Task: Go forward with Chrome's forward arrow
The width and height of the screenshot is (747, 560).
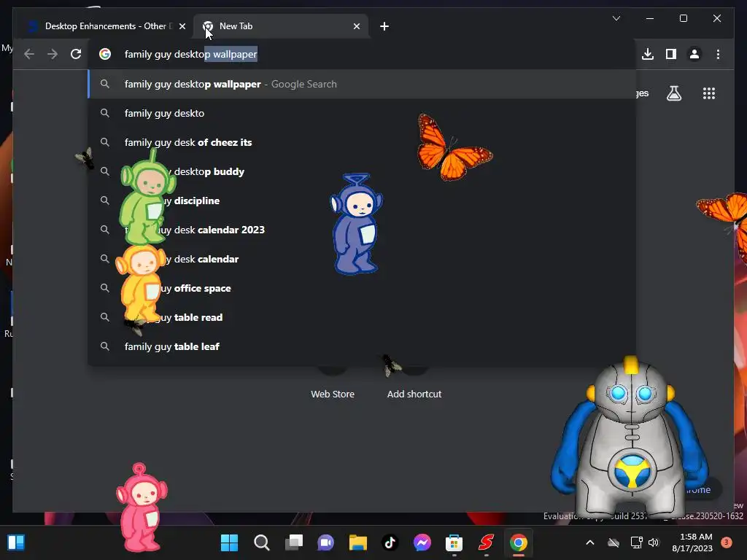Action: point(53,54)
